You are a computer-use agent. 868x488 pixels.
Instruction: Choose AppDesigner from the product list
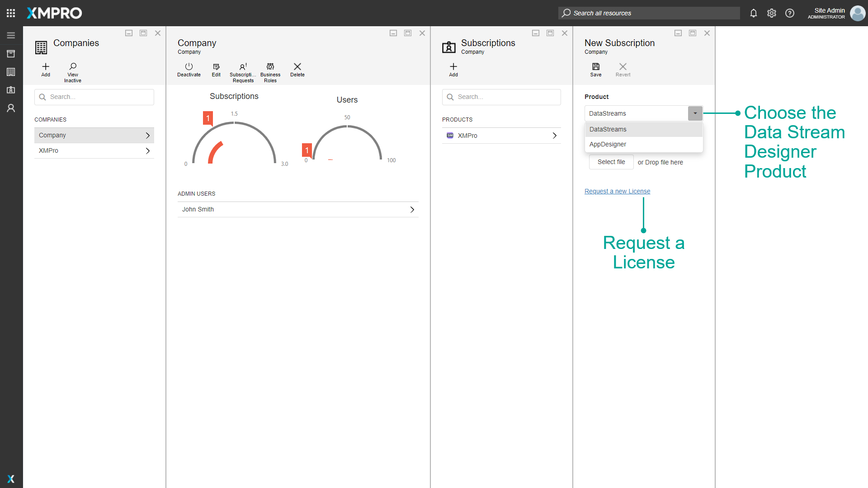click(608, 144)
